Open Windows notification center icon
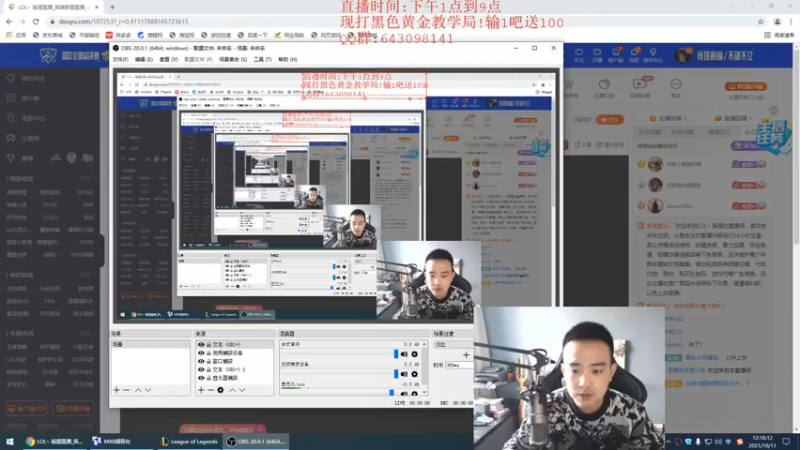Viewport: 800px width, 450px height. pyautogui.click(x=786, y=441)
